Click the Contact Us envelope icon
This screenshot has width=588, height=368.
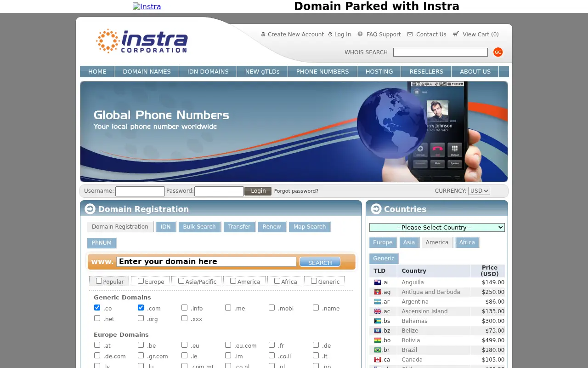click(x=410, y=34)
